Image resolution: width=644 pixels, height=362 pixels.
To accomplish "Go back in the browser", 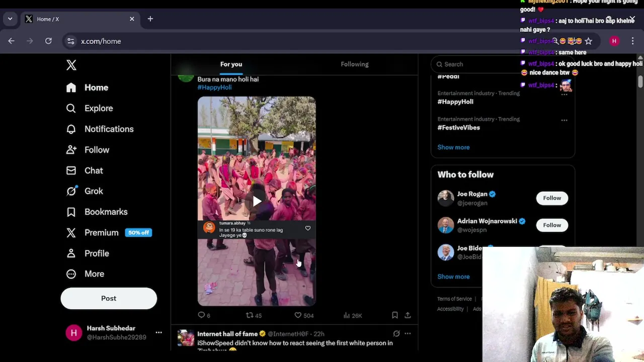I will point(11,41).
